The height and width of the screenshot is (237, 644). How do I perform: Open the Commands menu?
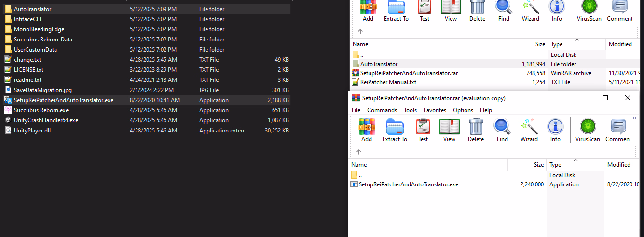[382, 110]
